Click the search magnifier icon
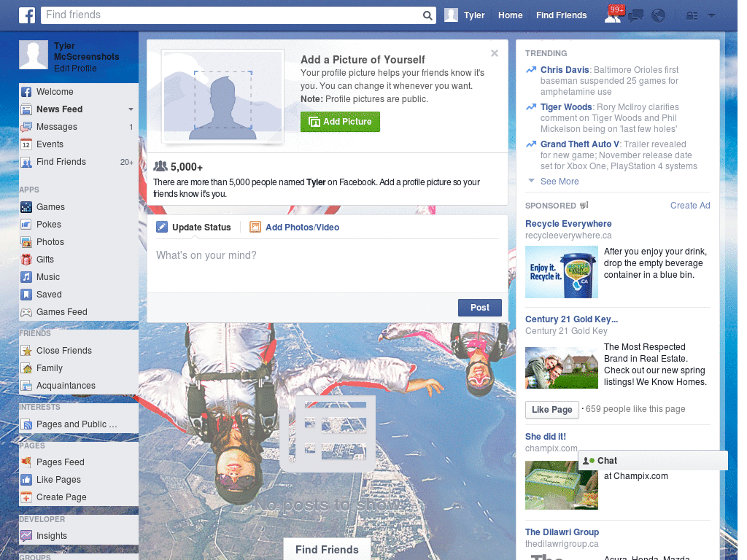Viewport: 747px width, 560px height. 427,15
